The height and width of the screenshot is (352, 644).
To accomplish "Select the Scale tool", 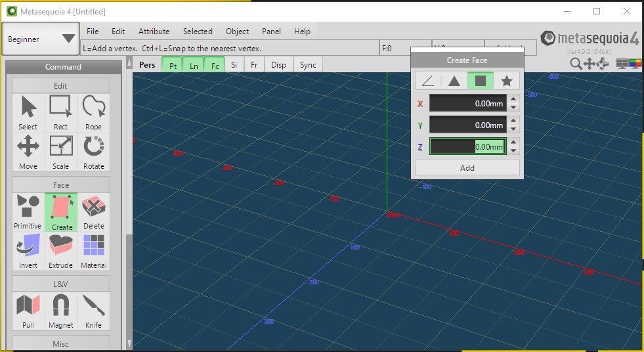I will click(x=61, y=152).
